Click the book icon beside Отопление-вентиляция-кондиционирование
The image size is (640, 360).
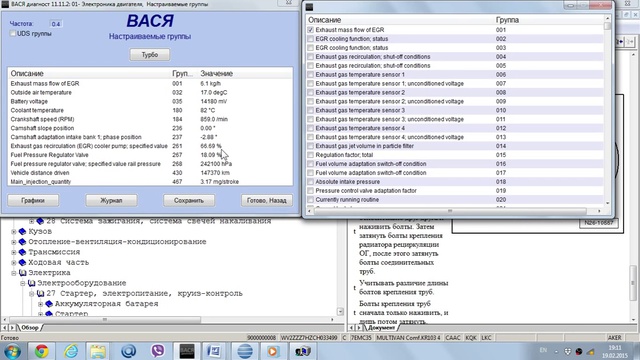(x=22, y=242)
